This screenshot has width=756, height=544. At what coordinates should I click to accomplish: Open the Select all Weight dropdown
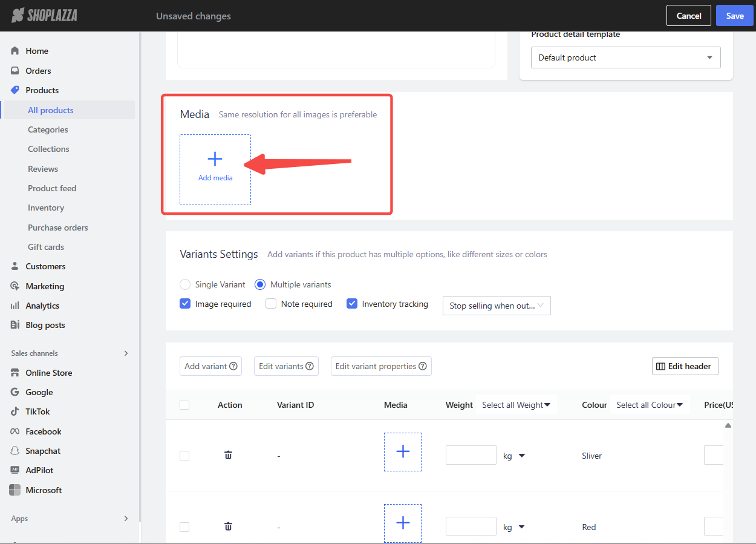[x=516, y=405]
